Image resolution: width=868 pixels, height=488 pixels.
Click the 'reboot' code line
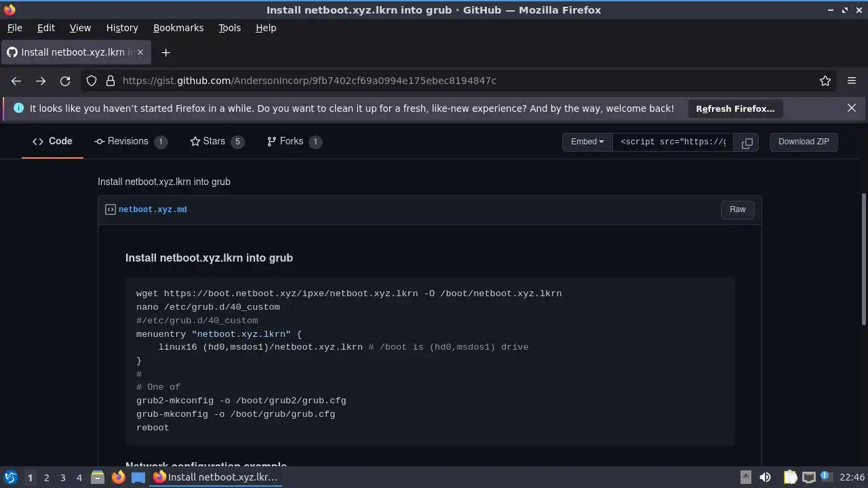[x=153, y=428]
